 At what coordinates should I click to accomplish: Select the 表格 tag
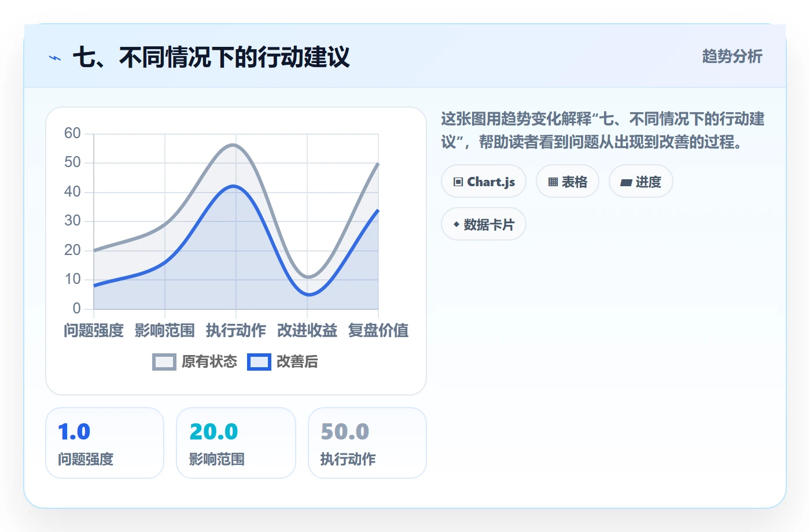pos(568,182)
